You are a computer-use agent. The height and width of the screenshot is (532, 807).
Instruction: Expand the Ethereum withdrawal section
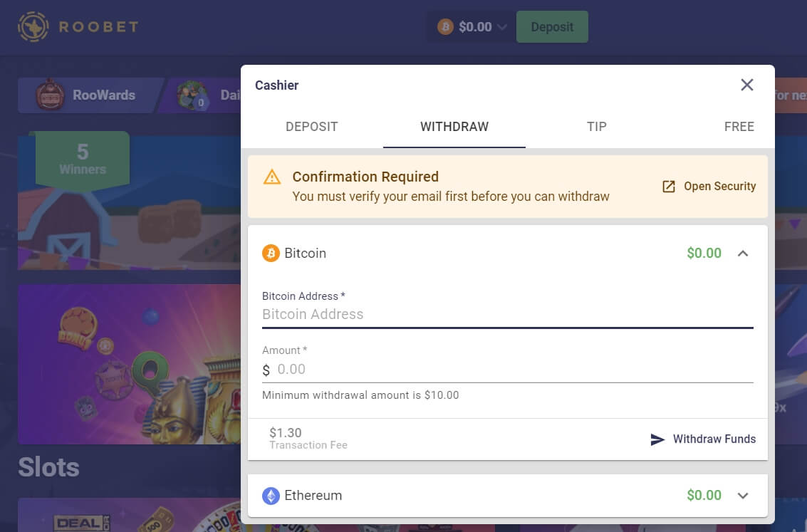[743, 495]
